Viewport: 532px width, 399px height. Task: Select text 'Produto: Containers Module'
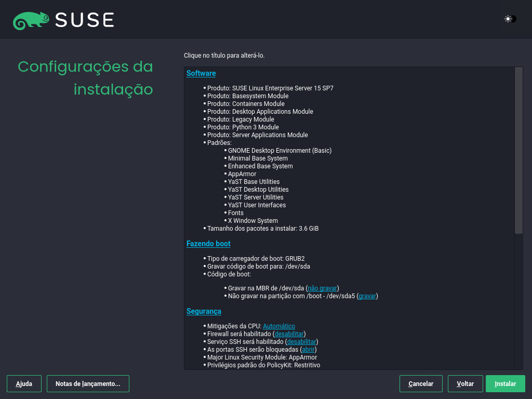pos(246,104)
